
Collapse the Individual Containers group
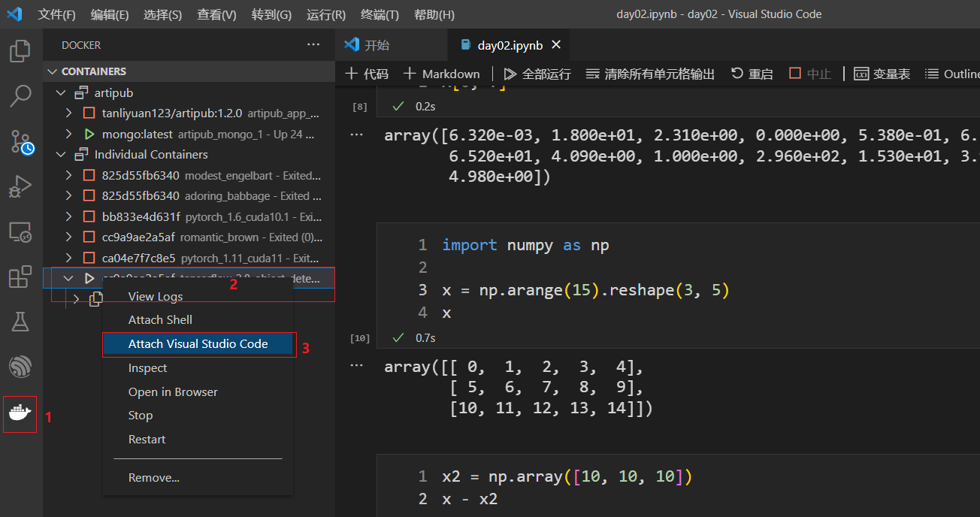pyautogui.click(x=62, y=154)
